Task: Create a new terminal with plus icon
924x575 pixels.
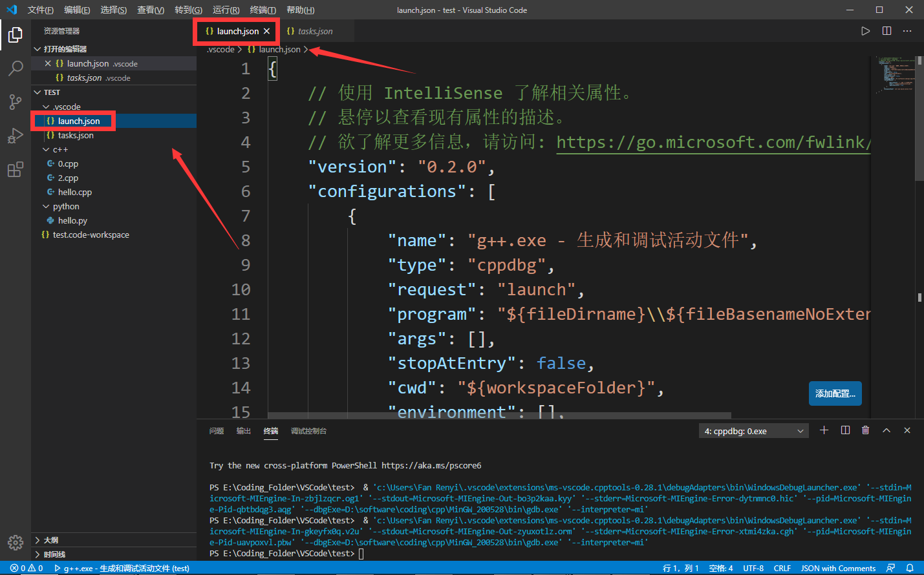Action: coord(824,430)
